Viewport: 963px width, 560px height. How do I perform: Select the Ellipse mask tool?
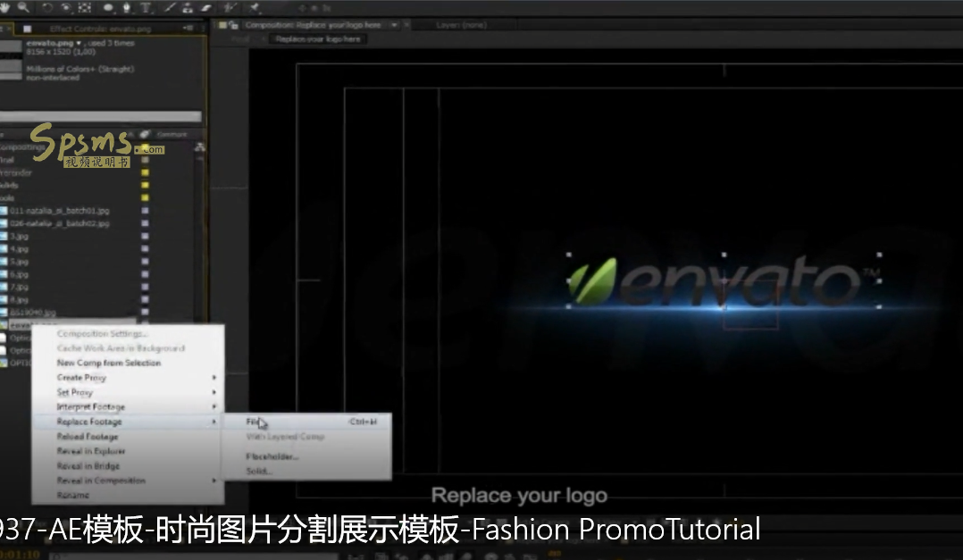(108, 8)
